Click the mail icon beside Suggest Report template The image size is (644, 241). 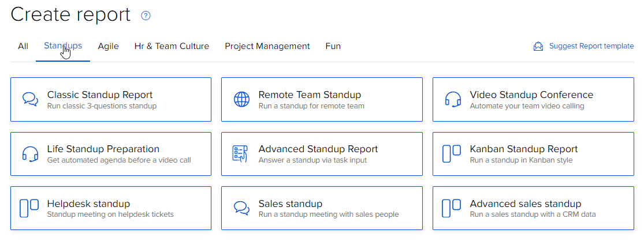(538, 46)
